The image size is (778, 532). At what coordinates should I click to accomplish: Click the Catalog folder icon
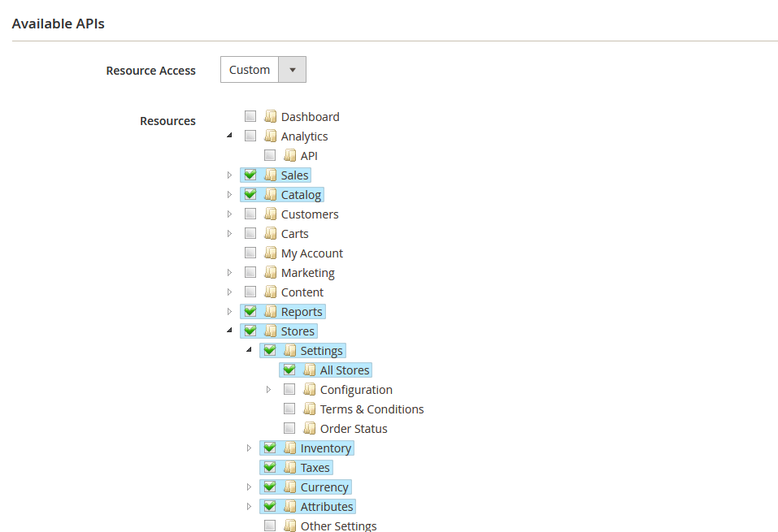[271, 194]
